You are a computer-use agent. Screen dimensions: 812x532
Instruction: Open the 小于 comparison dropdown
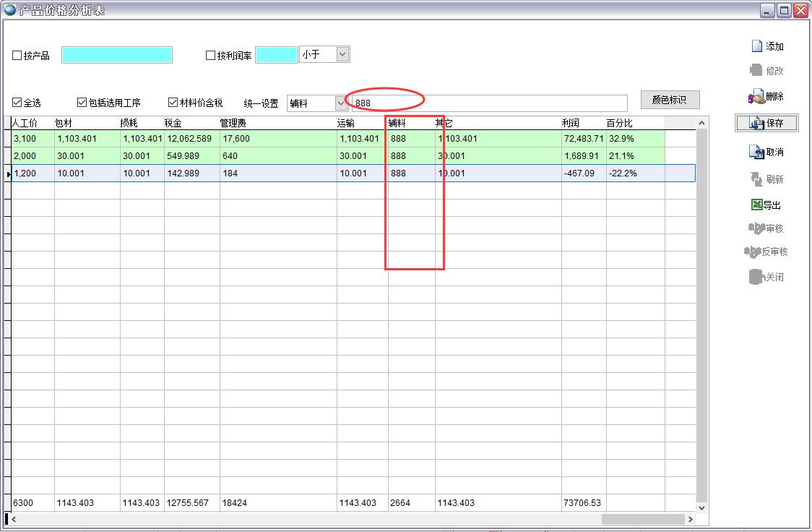click(x=342, y=54)
